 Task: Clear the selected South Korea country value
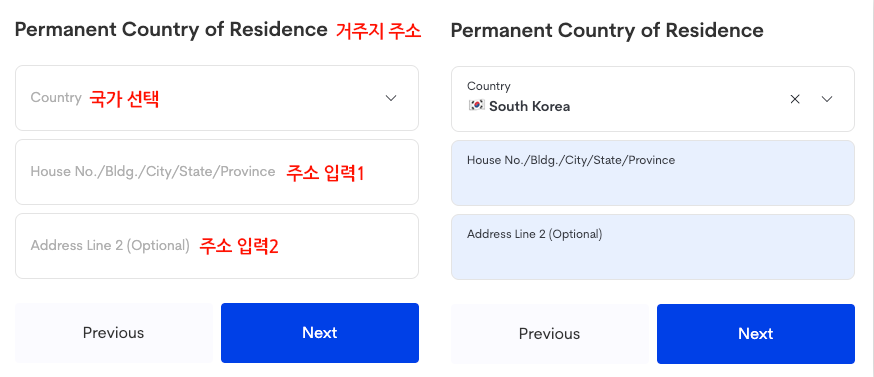coord(795,99)
